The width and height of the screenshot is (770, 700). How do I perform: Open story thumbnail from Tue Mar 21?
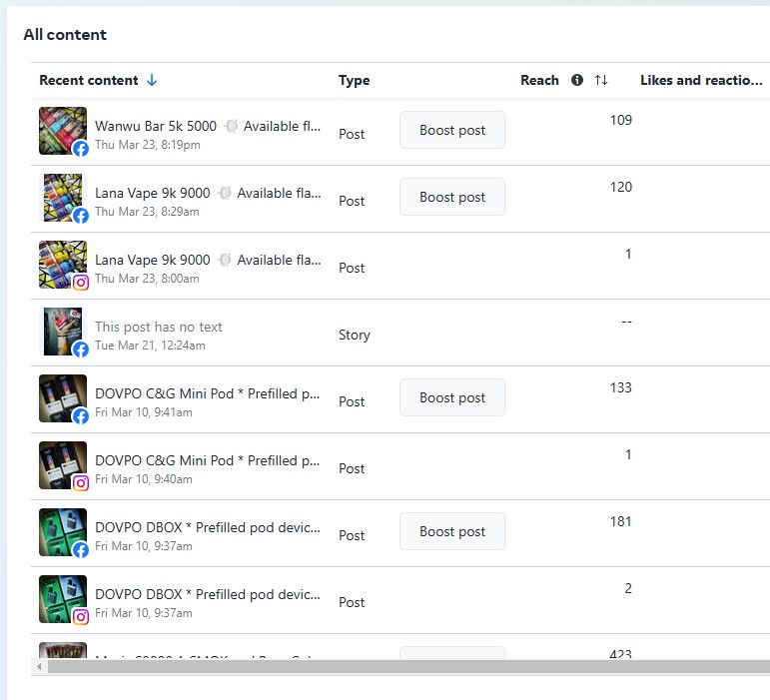pyautogui.click(x=63, y=332)
